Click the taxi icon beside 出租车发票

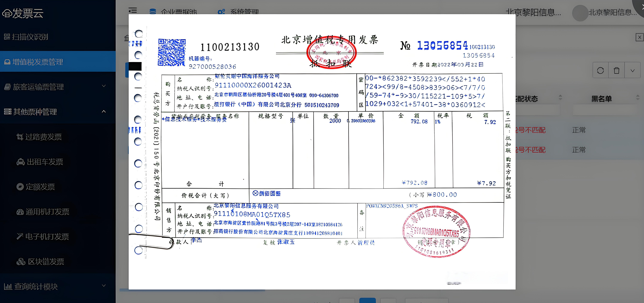tap(20, 162)
